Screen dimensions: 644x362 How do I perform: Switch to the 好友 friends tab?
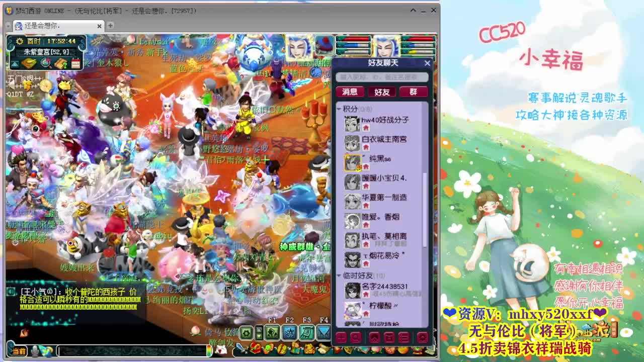tap(382, 92)
